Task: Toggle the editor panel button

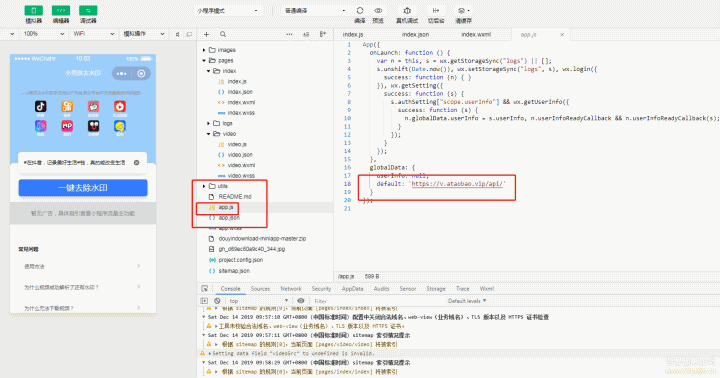Action: [x=61, y=11]
